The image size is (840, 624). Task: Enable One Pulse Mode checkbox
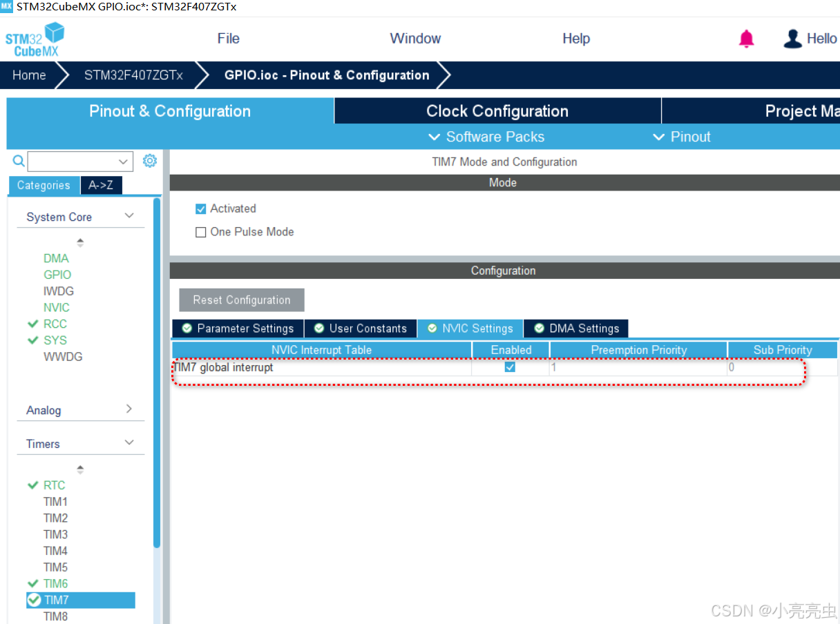(x=201, y=232)
